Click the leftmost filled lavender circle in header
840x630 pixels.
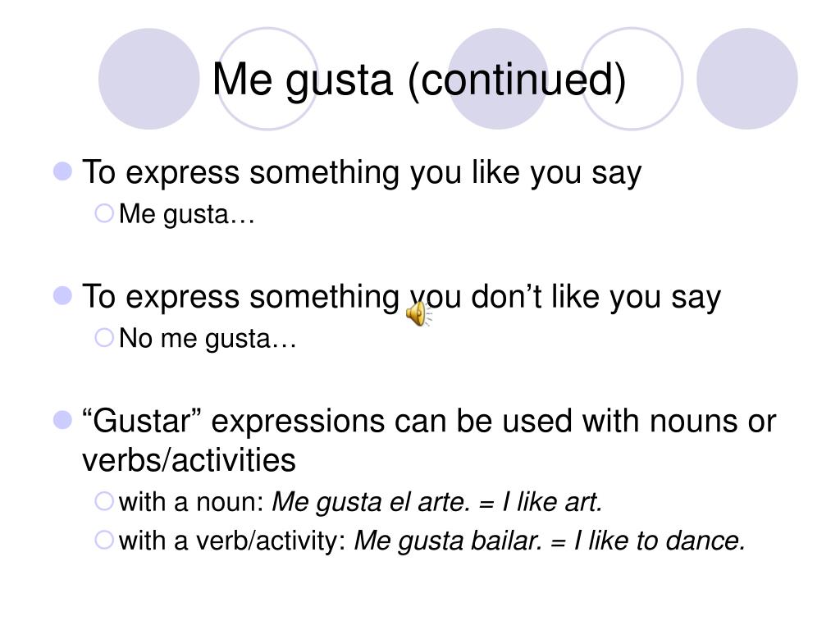tap(149, 79)
